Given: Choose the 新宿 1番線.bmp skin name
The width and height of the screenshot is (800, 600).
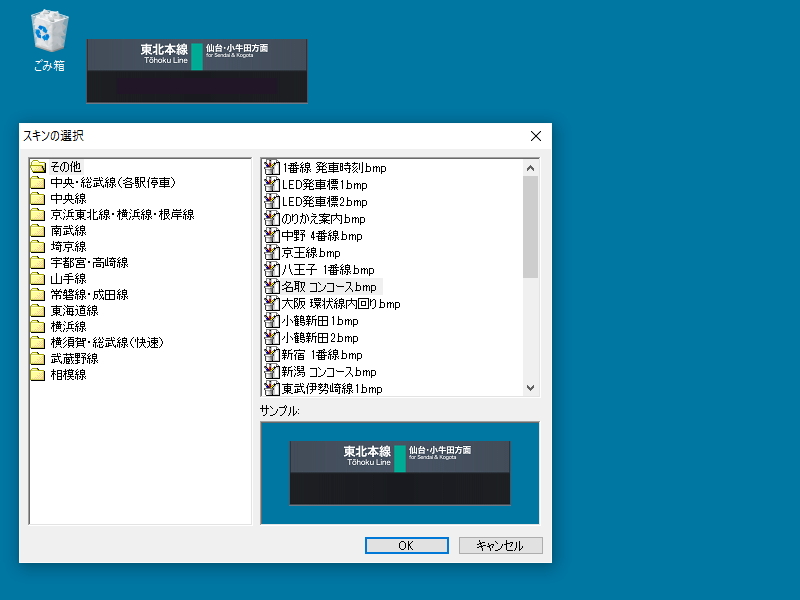Looking at the screenshot, I should [x=322, y=355].
